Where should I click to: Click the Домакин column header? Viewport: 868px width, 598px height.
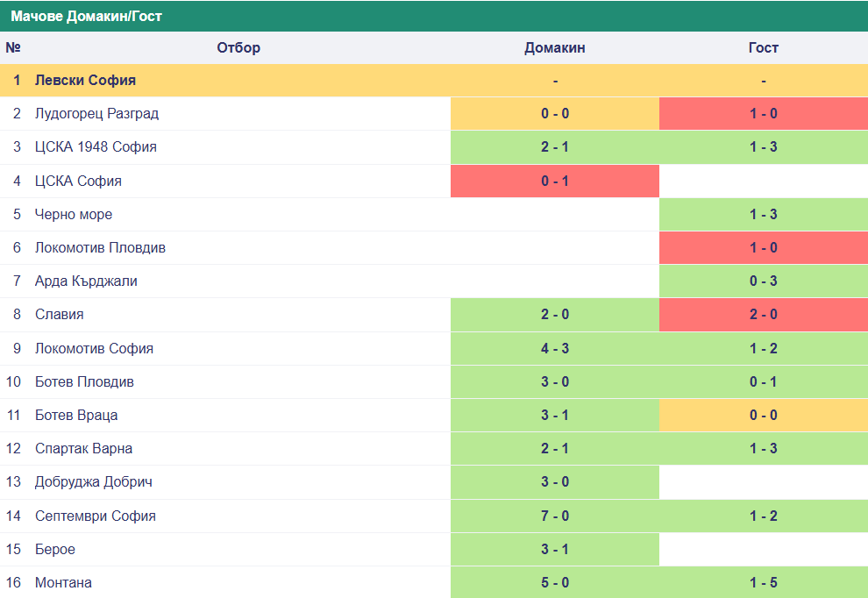coord(555,47)
